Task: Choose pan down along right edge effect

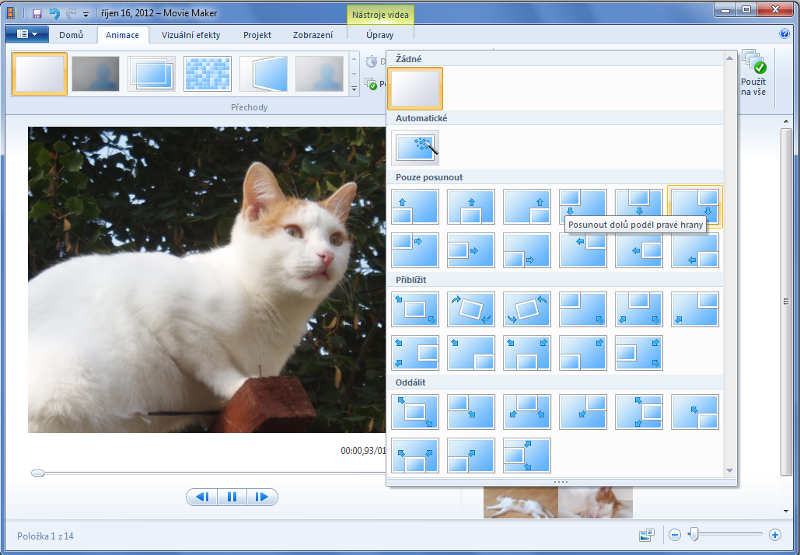Action: pos(695,207)
